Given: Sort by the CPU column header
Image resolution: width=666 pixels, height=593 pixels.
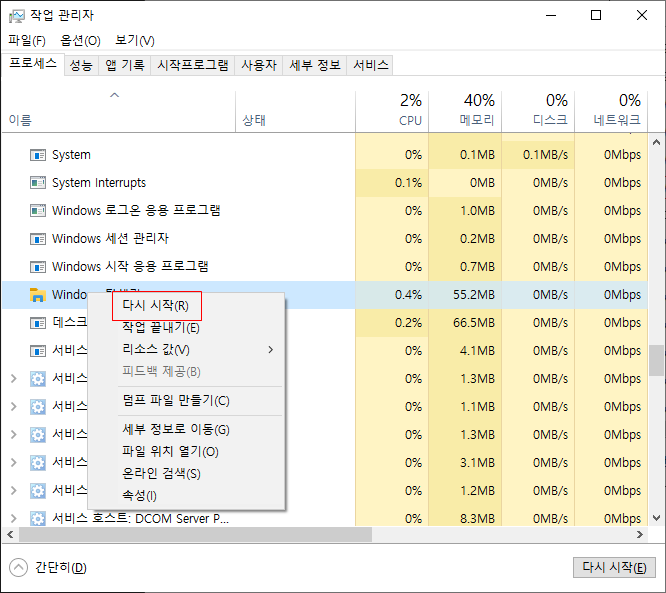Looking at the screenshot, I should click(x=392, y=110).
